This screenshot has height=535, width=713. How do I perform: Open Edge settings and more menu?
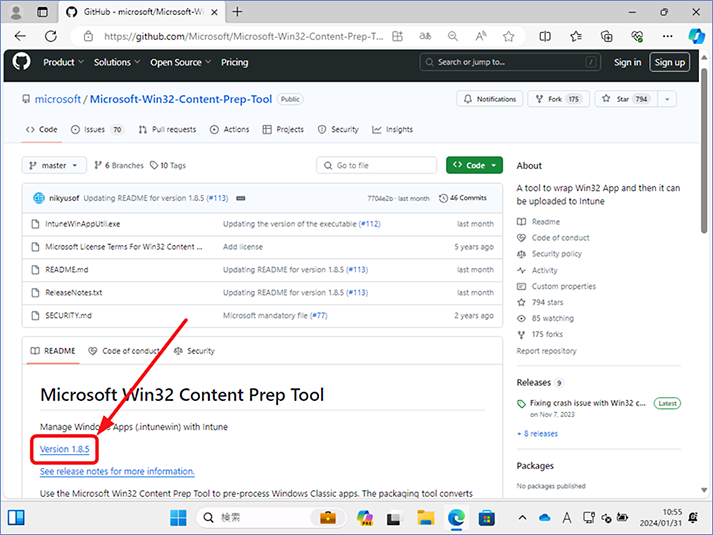coord(668,36)
